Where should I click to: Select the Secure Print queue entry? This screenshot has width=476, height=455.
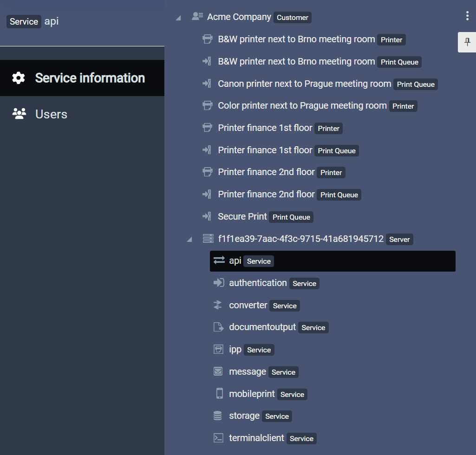pos(241,216)
